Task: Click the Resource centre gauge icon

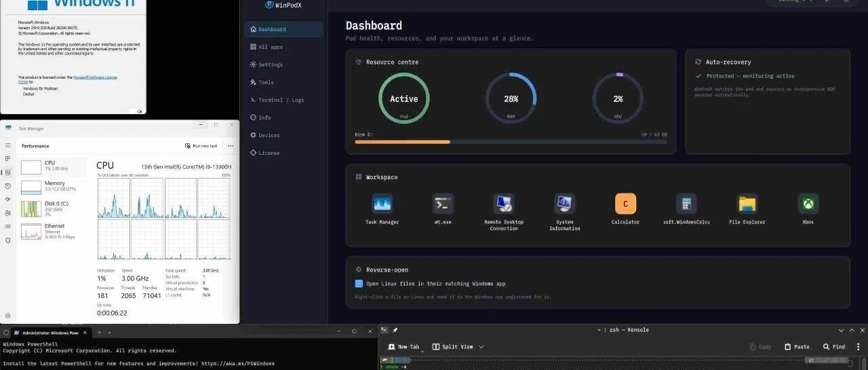Action: click(x=359, y=62)
